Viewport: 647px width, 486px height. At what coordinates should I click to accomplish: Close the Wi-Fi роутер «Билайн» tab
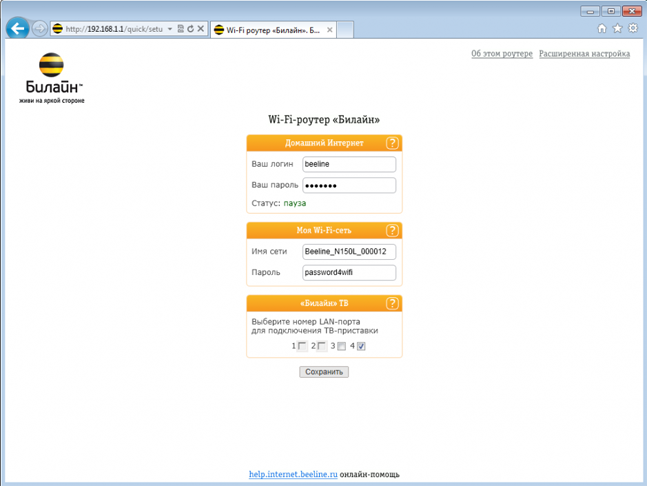click(330, 30)
